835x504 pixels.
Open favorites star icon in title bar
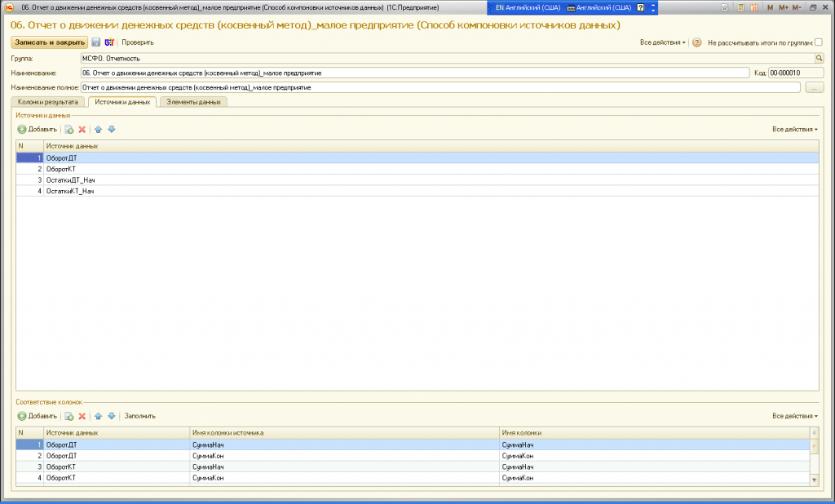pos(724,7)
